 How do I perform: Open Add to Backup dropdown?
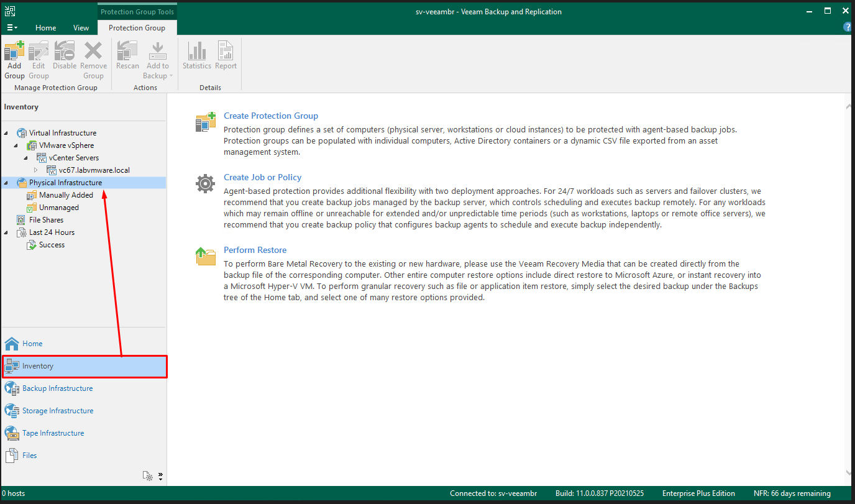point(158,60)
